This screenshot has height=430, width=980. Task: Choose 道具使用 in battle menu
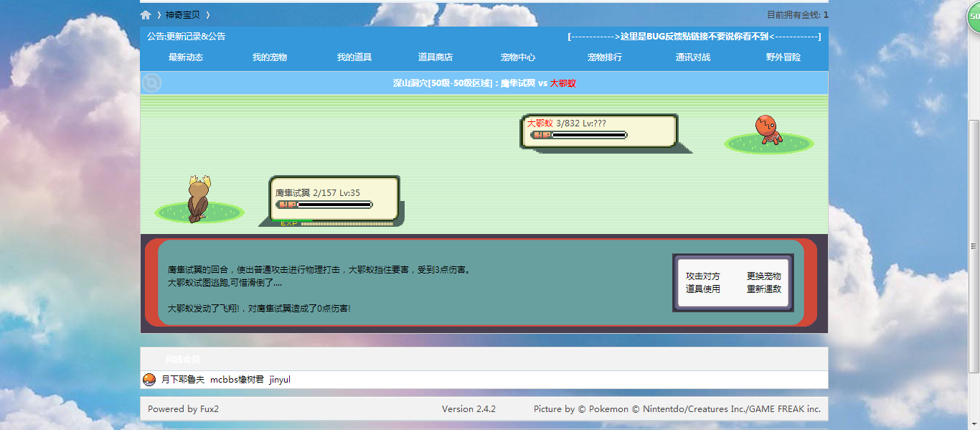[703, 289]
